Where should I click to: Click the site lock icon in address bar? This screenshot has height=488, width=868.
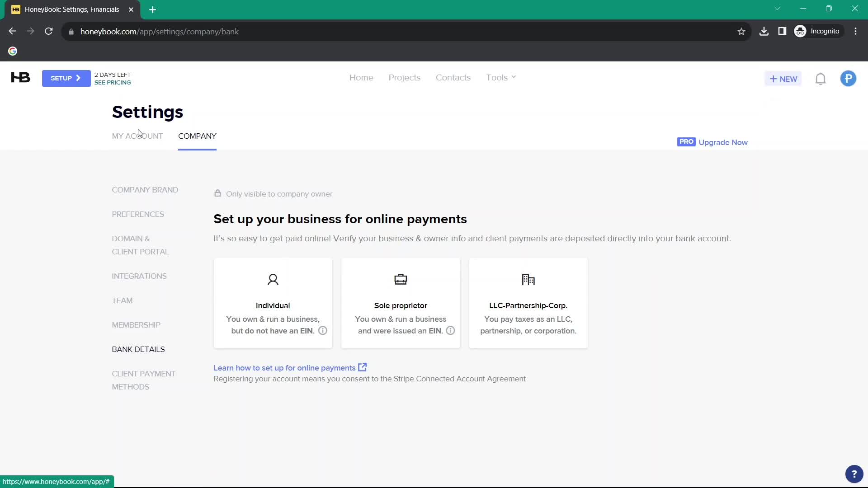pos(71,32)
